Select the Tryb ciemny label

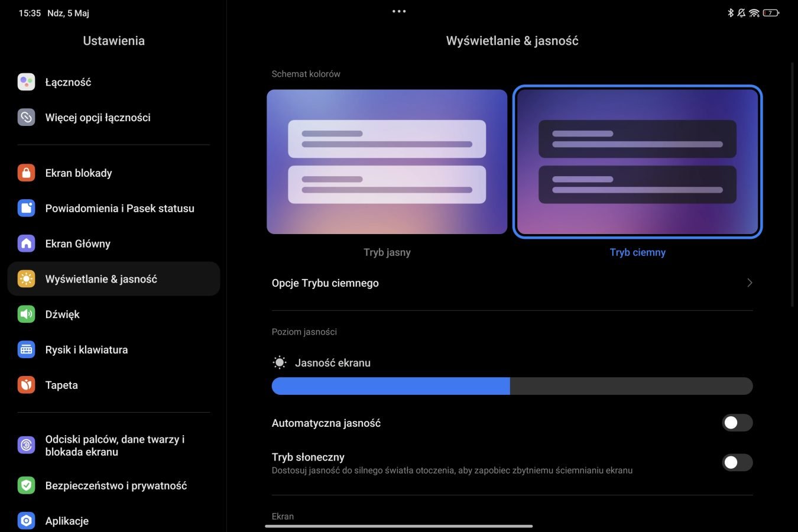638,252
